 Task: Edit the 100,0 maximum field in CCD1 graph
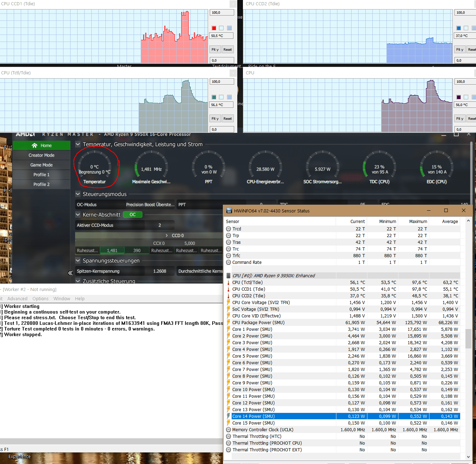click(222, 13)
